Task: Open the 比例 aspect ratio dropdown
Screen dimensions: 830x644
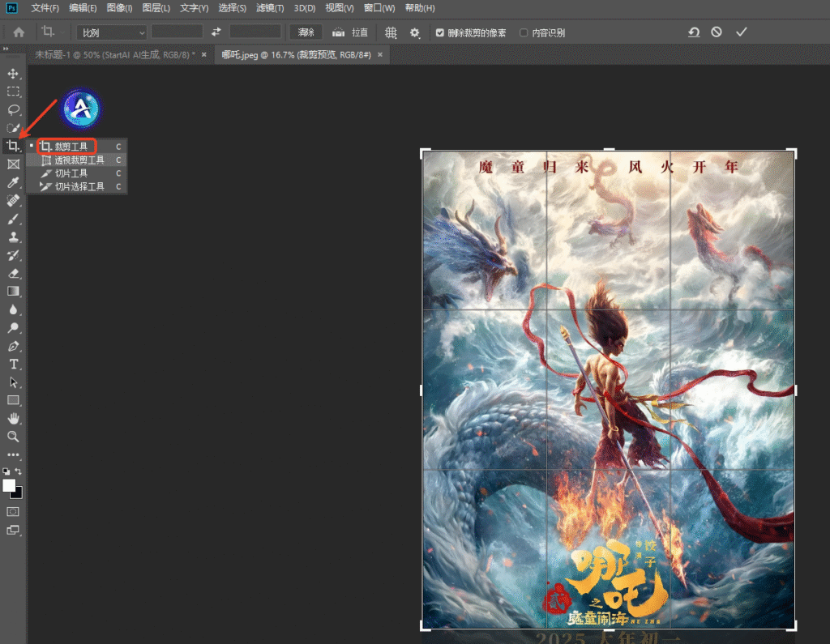Action: [112, 33]
